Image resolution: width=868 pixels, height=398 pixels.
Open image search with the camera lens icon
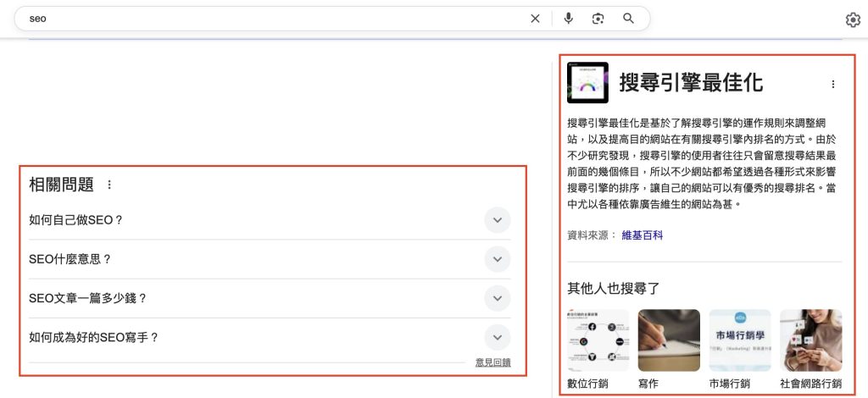(598, 19)
